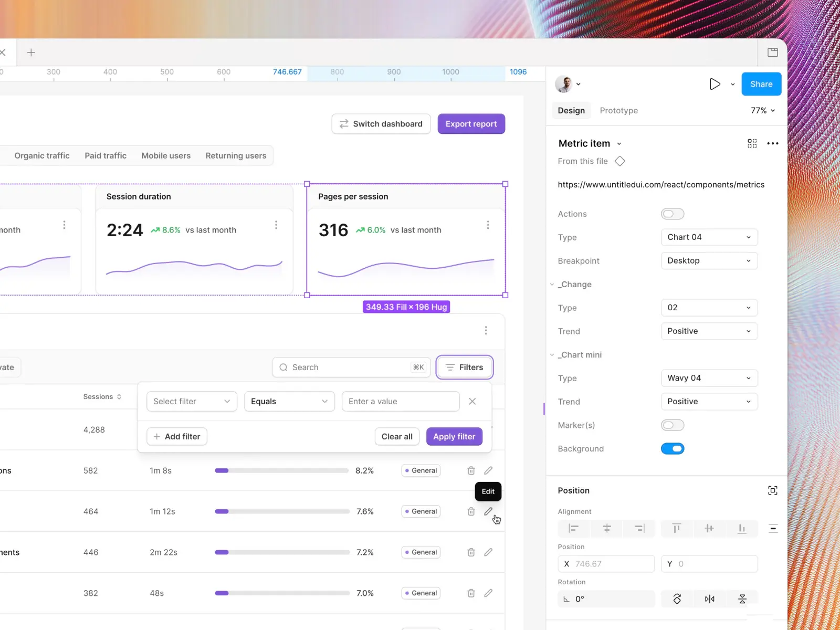Delete the row with 464 sessions
Viewport: 840px width, 630px height.
[x=471, y=511]
